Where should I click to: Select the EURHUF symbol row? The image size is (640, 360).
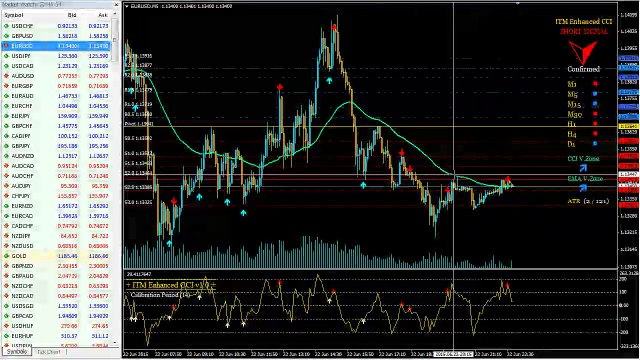pos(56,336)
